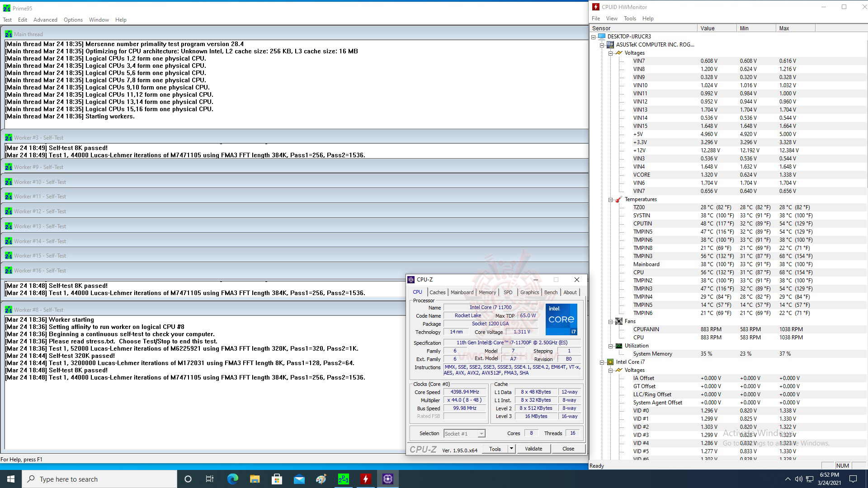Open the Mail app from the taskbar
This screenshot has width=868, height=488.
tap(299, 479)
